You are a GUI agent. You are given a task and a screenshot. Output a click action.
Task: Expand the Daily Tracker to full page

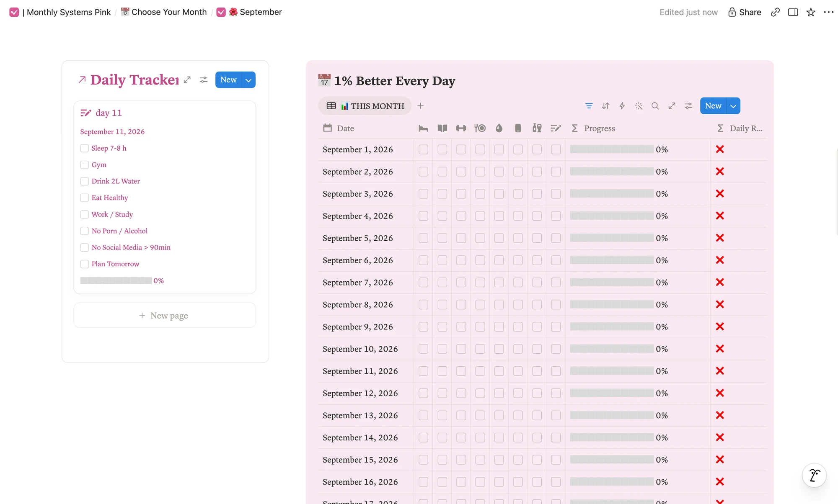tap(187, 80)
